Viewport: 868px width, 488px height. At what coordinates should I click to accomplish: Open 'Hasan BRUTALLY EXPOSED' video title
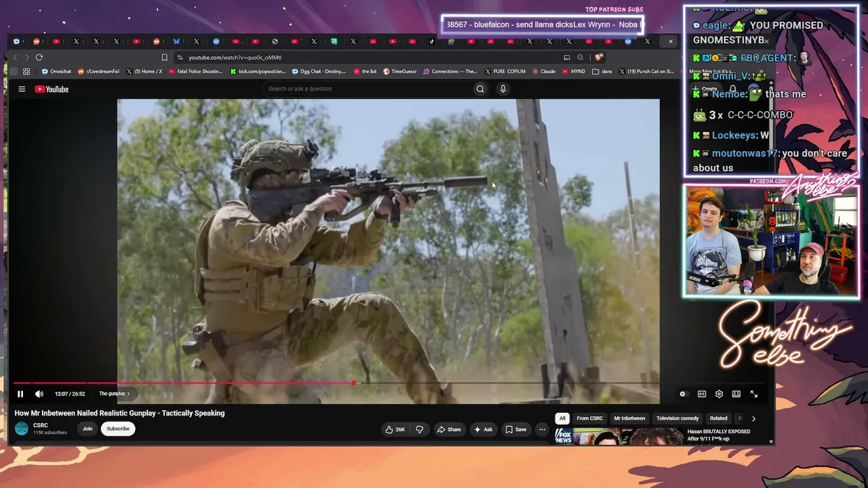719,435
